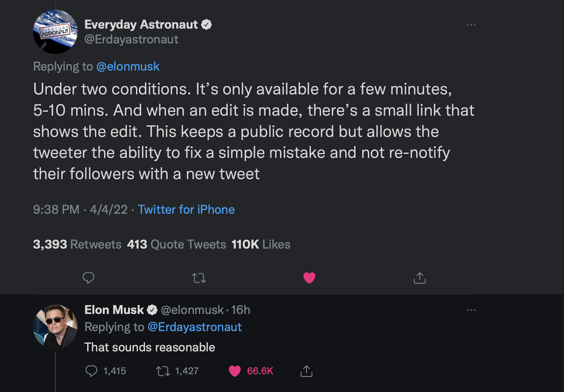Reply to Elon Musk's tweet

click(x=91, y=371)
